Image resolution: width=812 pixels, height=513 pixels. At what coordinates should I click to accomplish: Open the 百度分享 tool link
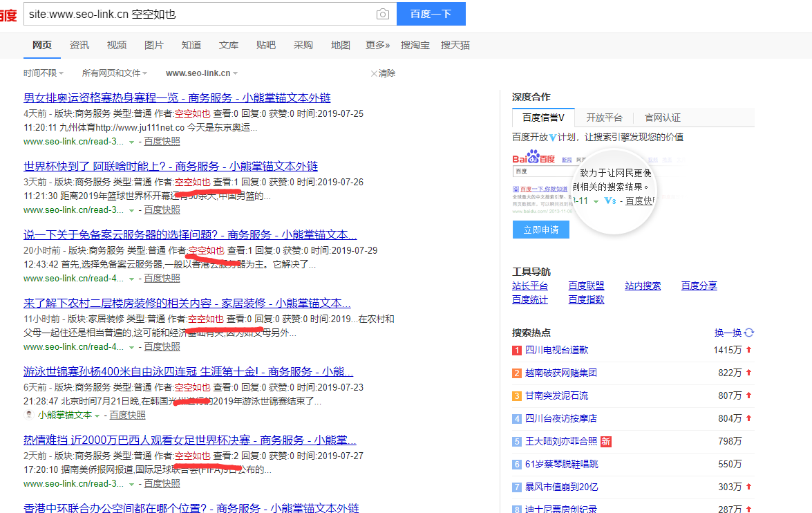tap(699, 286)
